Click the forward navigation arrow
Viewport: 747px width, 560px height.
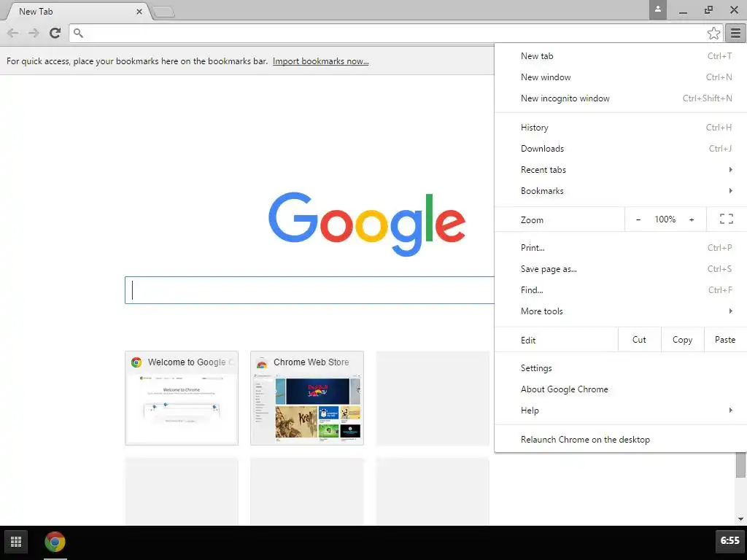pyautogui.click(x=34, y=33)
